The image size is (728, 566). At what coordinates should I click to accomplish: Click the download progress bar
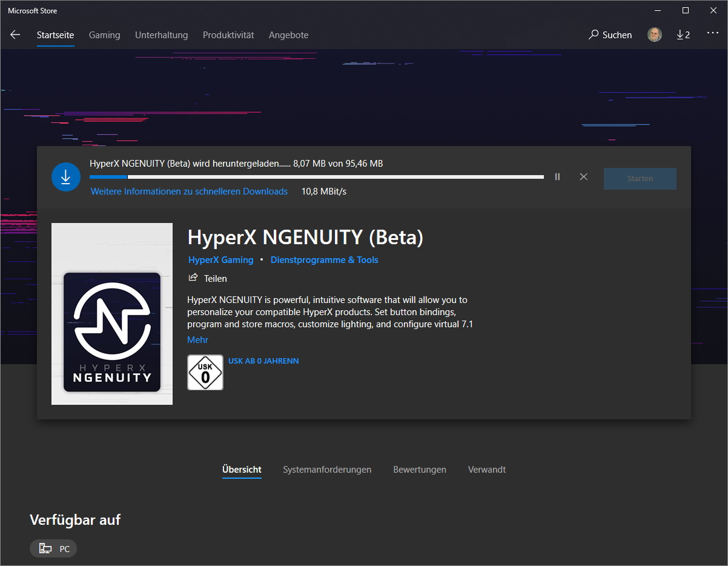[x=317, y=177]
